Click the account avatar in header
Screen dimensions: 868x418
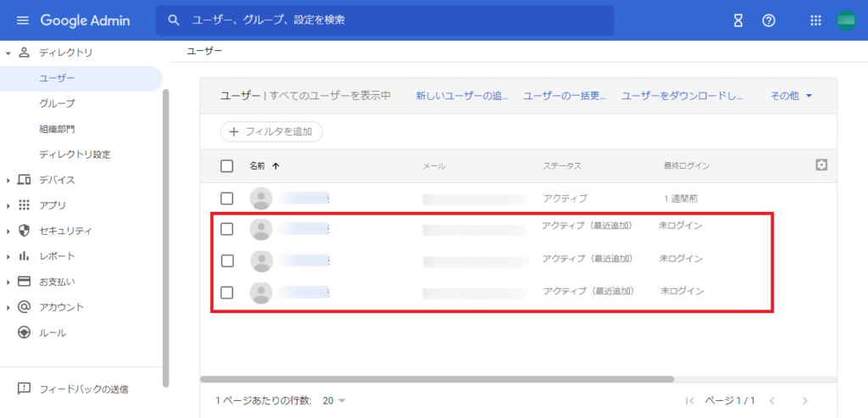(x=847, y=20)
